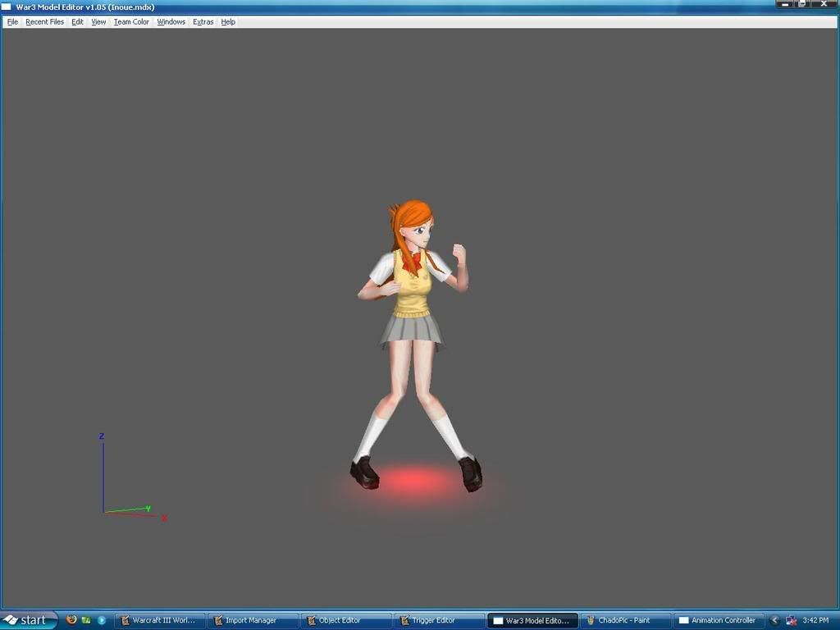The image size is (840, 630).
Task: Click the 3:42 PM system clock
Action: click(815, 620)
